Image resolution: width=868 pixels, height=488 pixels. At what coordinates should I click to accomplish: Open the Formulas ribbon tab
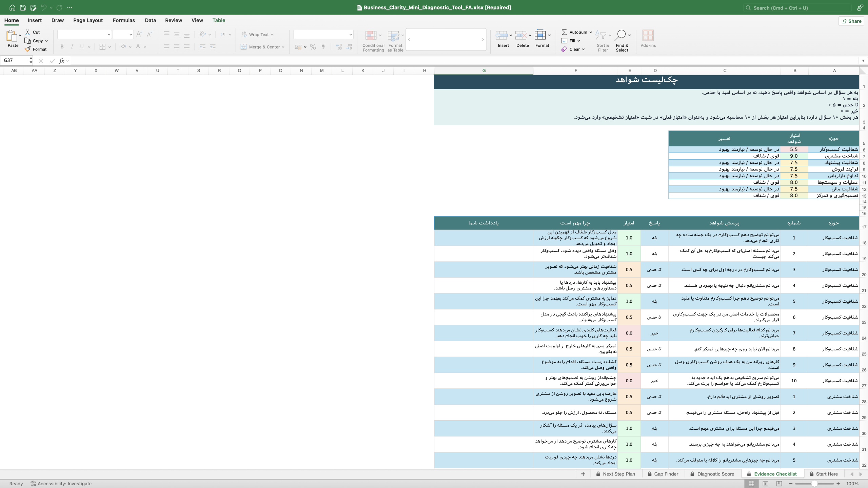click(x=124, y=20)
